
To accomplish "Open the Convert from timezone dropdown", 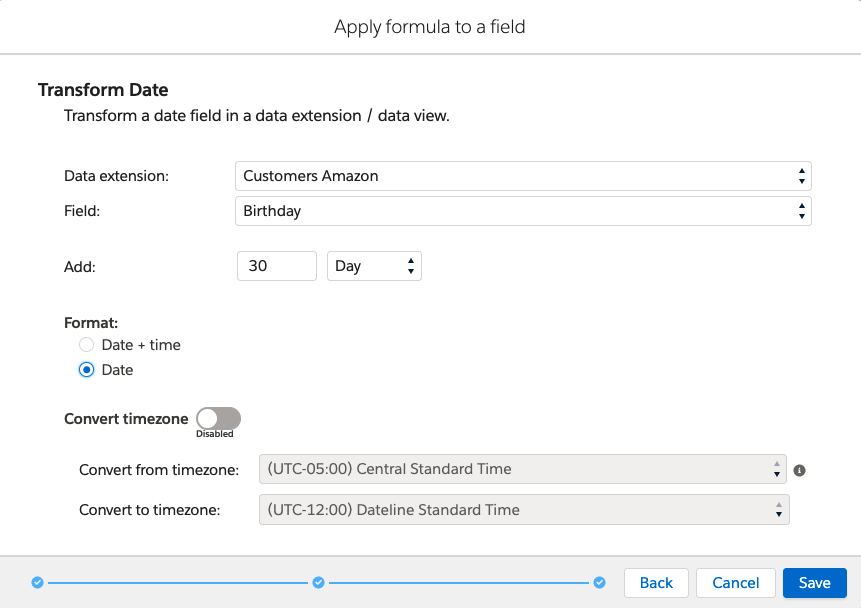I will click(523, 469).
